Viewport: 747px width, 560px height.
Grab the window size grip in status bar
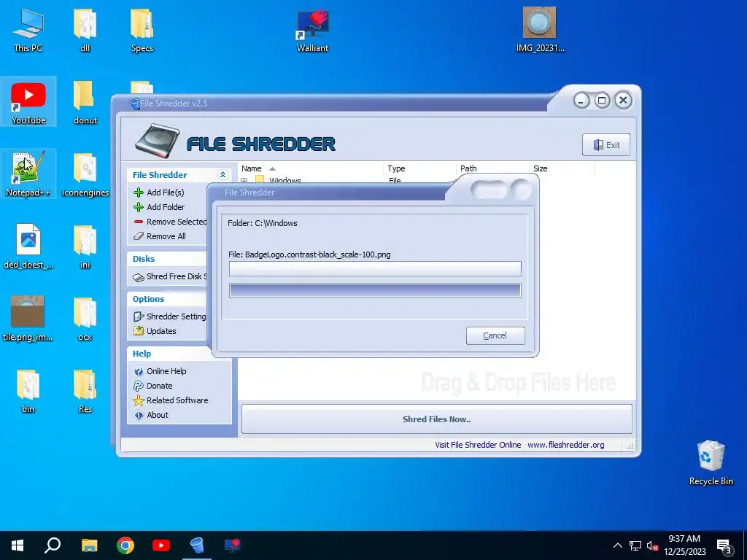630,446
